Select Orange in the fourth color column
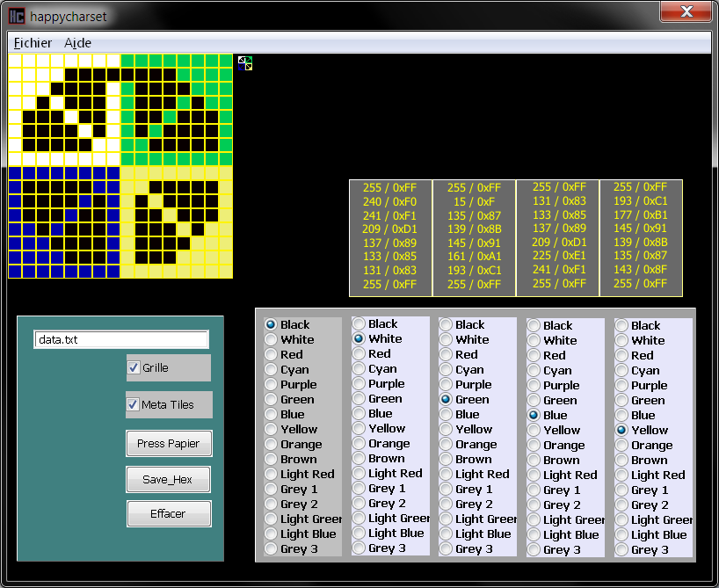 click(x=534, y=445)
